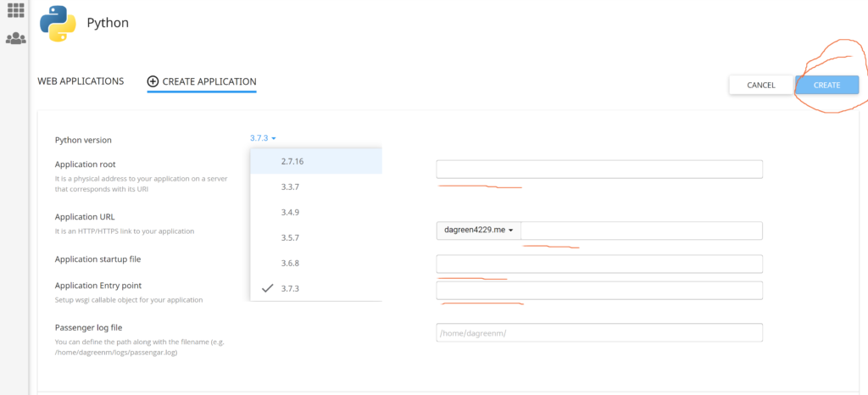This screenshot has width=868, height=395.
Task: Focus the Application Entry point field
Action: pos(599,291)
